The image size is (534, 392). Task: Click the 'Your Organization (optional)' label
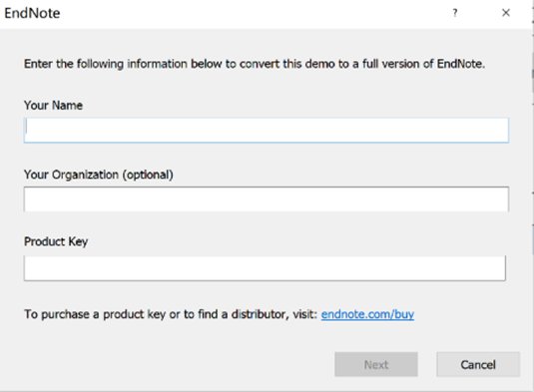tap(99, 175)
